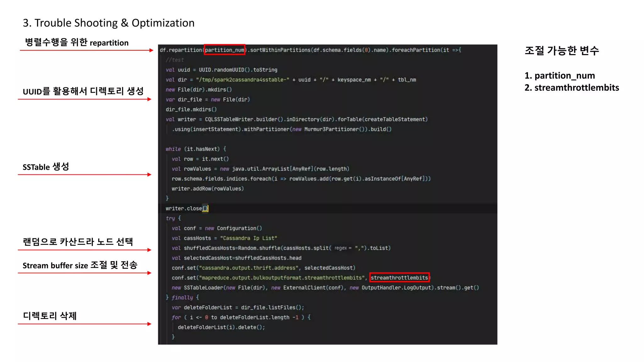The width and height of the screenshot is (644, 362).
Task: Click list item '2. streamthrottlembits'
Action: (x=572, y=88)
